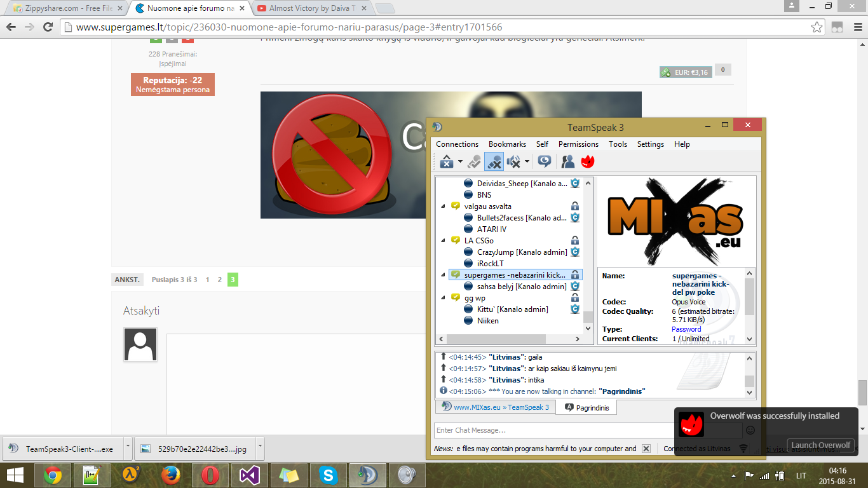Open the Connections menu
The image size is (868, 488).
[x=457, y=144]
